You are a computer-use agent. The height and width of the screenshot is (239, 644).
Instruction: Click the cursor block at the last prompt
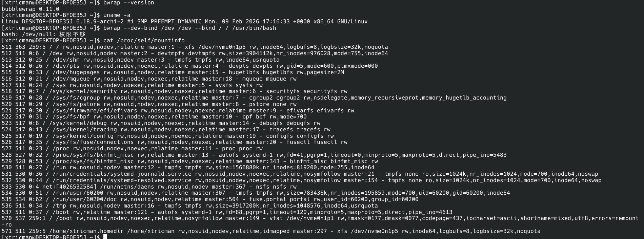click(x=105, y=237)
